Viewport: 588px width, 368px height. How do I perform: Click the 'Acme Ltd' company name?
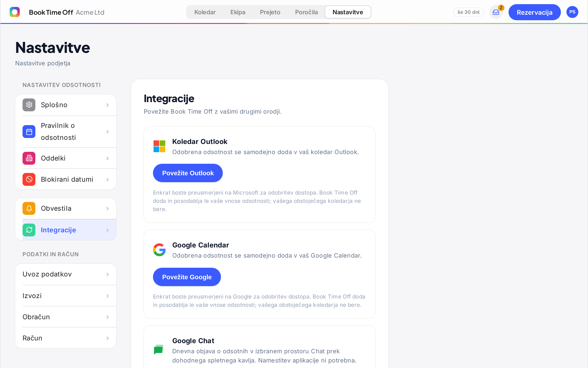click(x=90, y=12)
